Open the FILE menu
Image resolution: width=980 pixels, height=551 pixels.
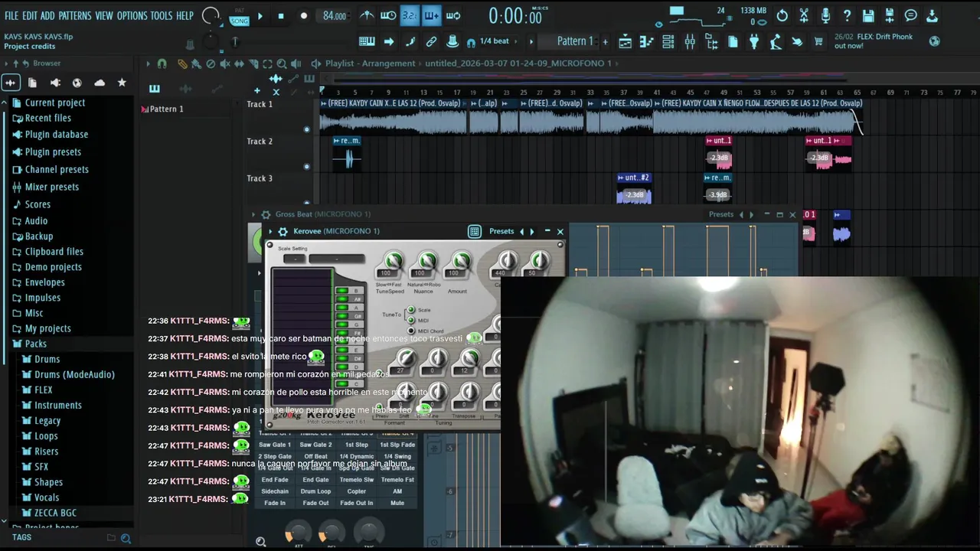coord(11,15)
